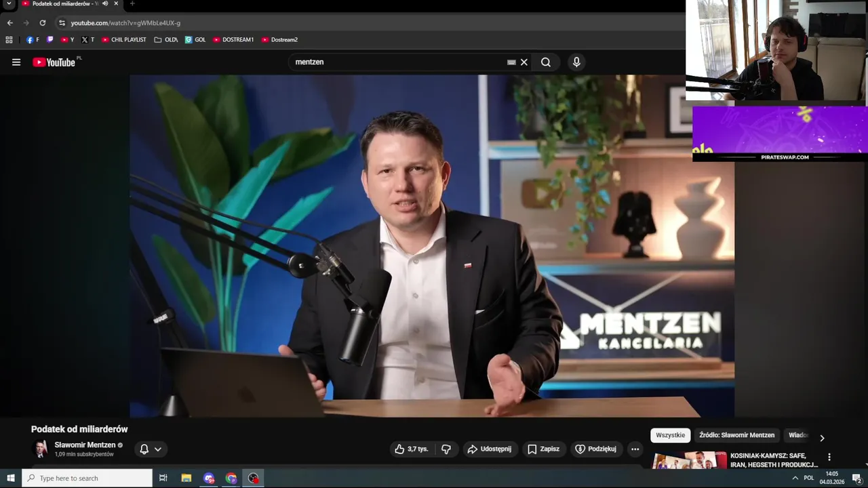Viewport: 868px width, 488px height.
Task: Open the Windows notification center
Action: 856,478
